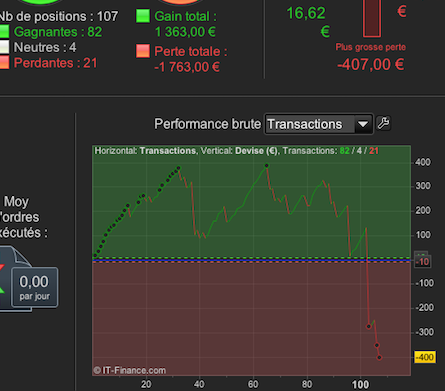The image size is (445, 391).
Task: Select the white Neutres legend square
Action: (4, 47)
